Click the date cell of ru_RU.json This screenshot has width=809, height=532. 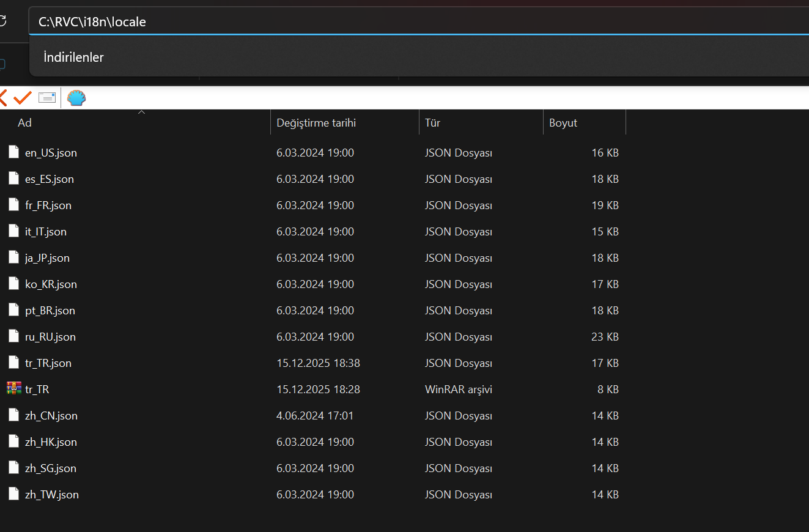coord(315,337)
